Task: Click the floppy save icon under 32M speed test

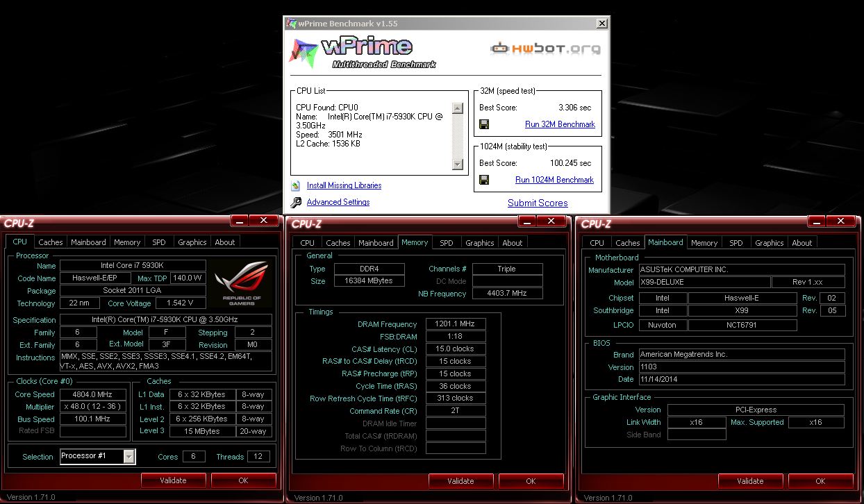Action: coord(484,124)
